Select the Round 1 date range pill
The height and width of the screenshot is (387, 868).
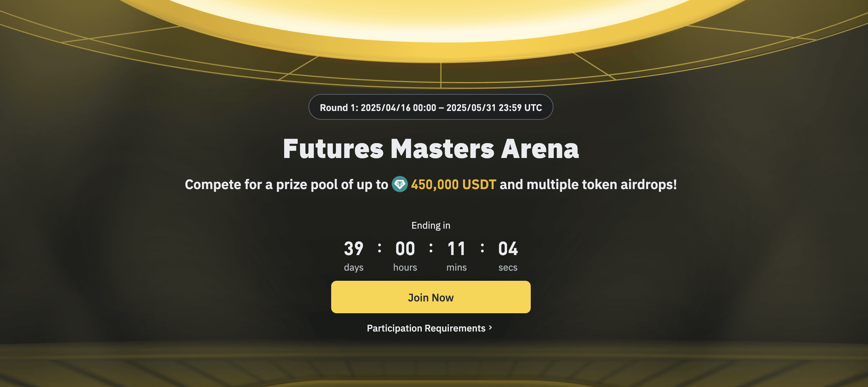[431, 107]
